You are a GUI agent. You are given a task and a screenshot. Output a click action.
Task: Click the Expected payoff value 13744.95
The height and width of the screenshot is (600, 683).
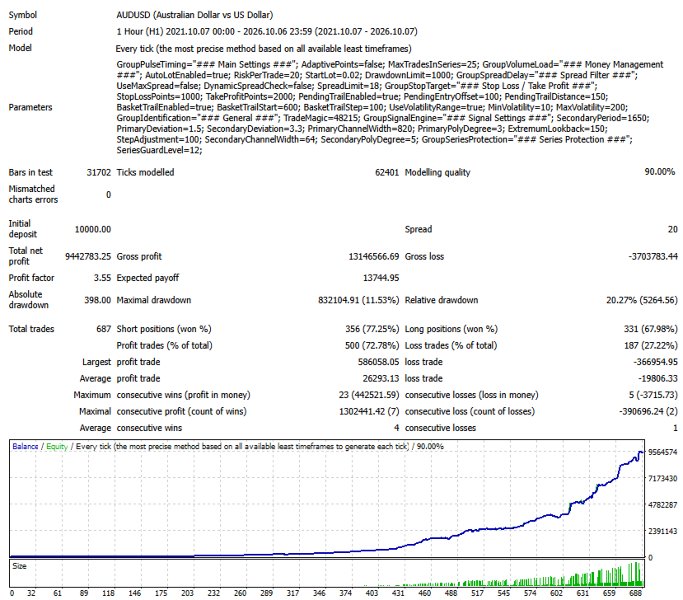point(381,278)
